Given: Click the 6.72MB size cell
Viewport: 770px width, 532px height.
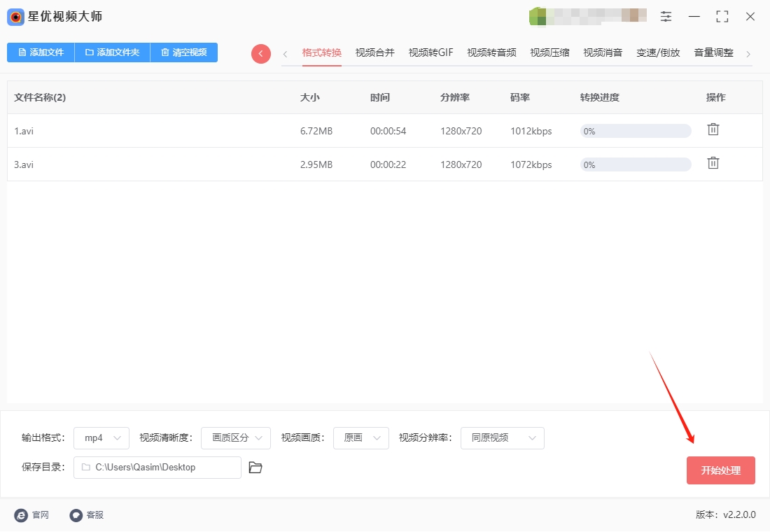Looking at the screenshot, I should click(316, 131).
